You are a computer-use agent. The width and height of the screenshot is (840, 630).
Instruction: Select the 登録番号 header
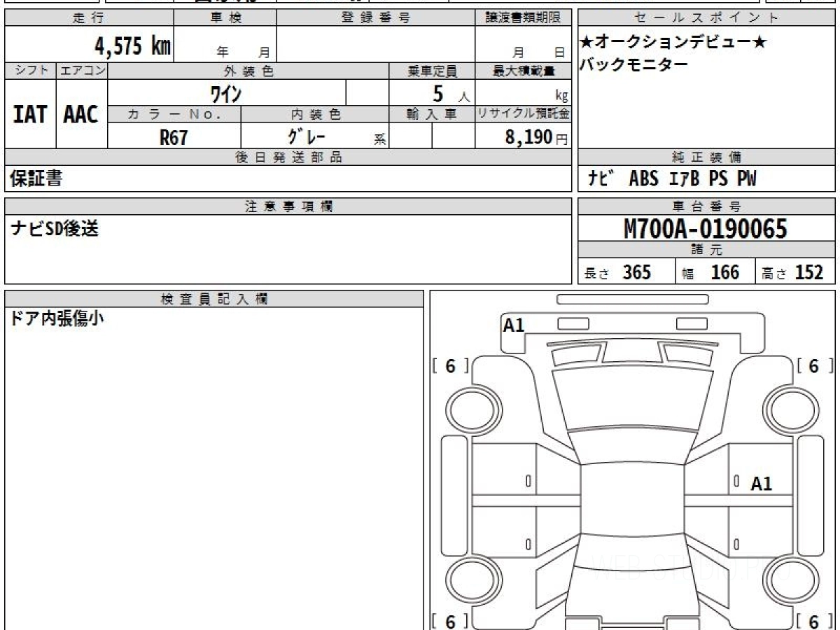(x=376, y=18)
